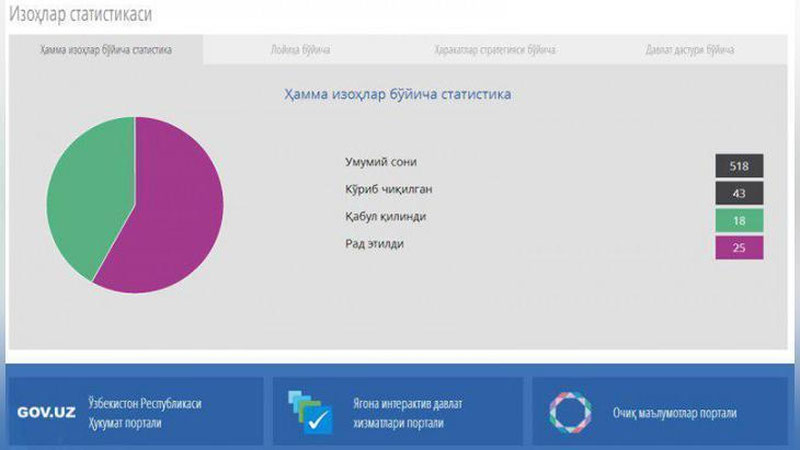This screenshot has height=450, width=800.
Task: Click the GOV.UZ logo
Action: point(45,412)
